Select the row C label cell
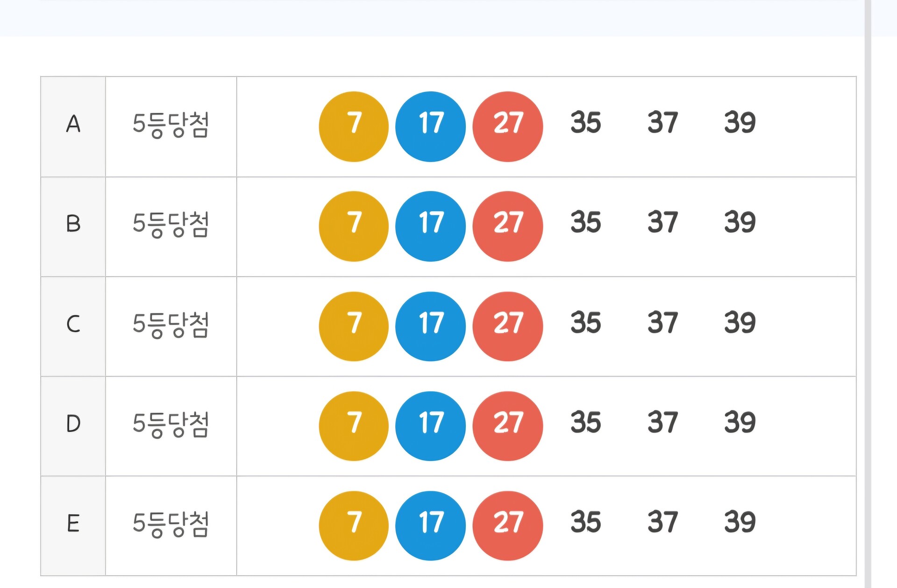The height and width of the screenshot is (588, 897). [73, 326]
